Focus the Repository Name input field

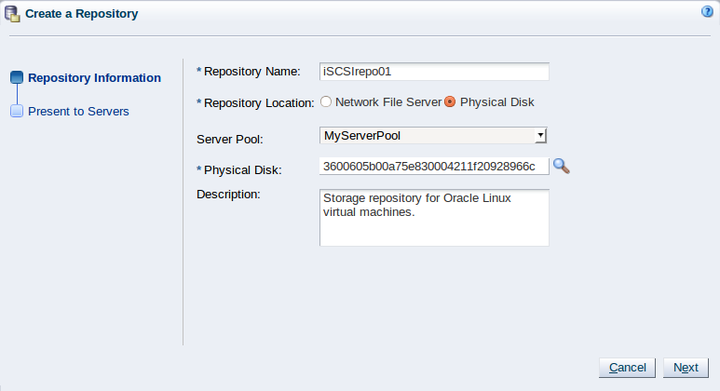[x=434, y=72]
